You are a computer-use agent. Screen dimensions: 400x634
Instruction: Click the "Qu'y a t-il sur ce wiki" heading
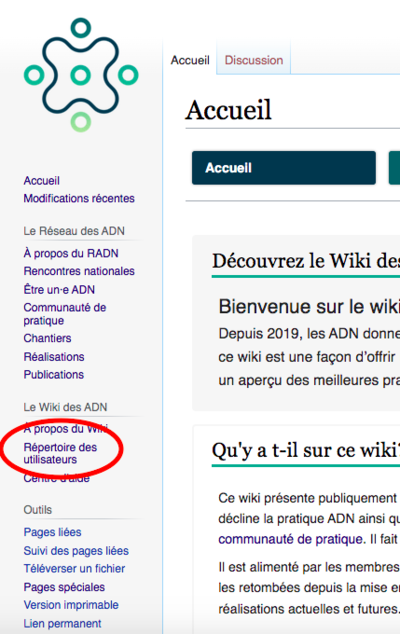306,450
